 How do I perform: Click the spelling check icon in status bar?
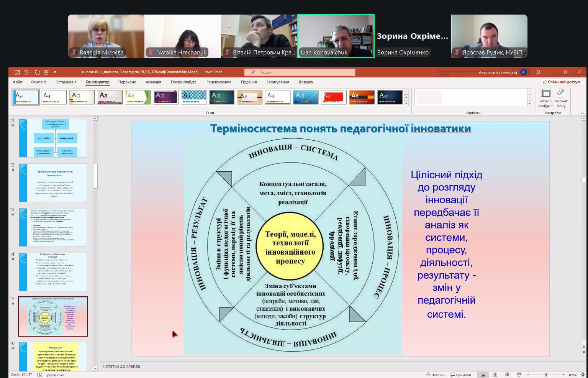pyautogui.click(x=39, y=375)
